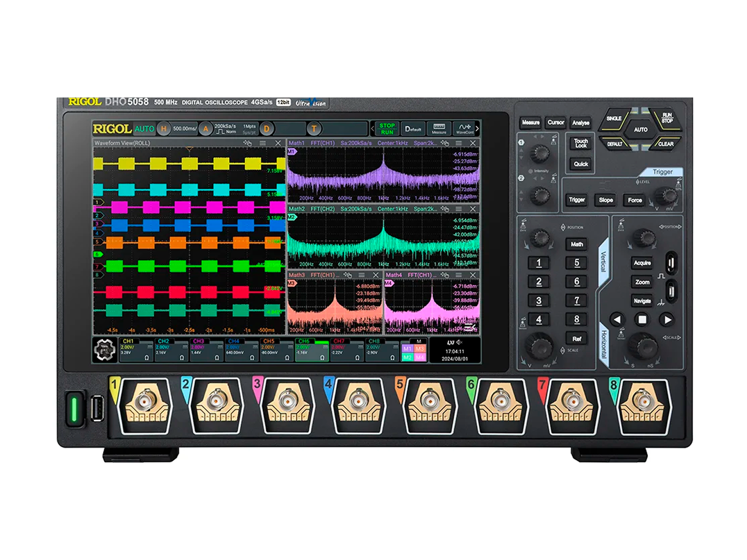Open the T trigger menu label
747x560 pixels.
coord(314,129)
